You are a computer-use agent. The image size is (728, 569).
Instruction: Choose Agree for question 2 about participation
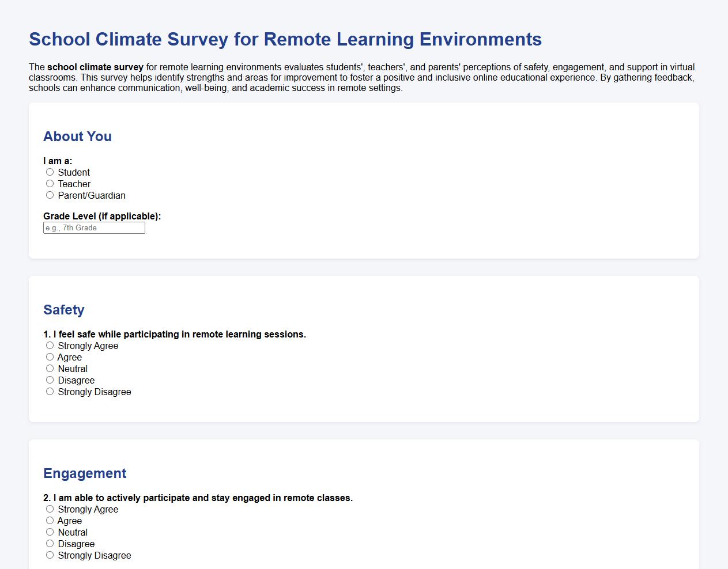click(50, 520)
